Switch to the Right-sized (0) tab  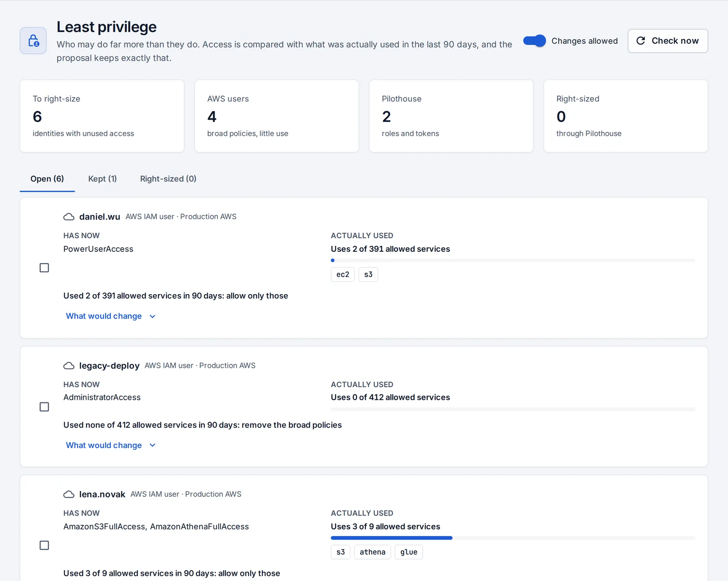(168, 179)
